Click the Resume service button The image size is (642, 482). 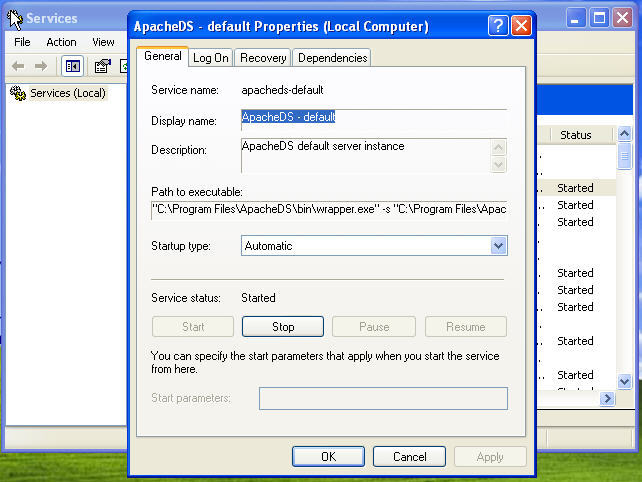coord(466,327)
